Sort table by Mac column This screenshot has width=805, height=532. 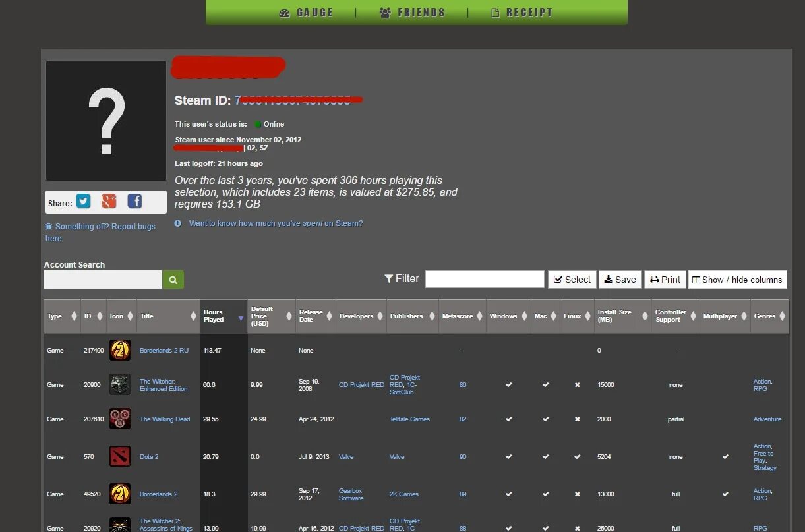[x=545, y=316]
